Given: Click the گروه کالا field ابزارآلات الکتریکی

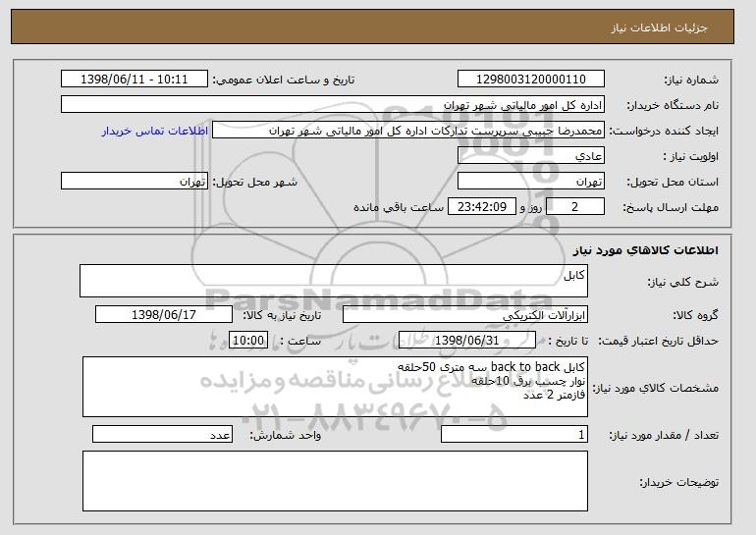Looking at the screenshot, I should [465, 315].
